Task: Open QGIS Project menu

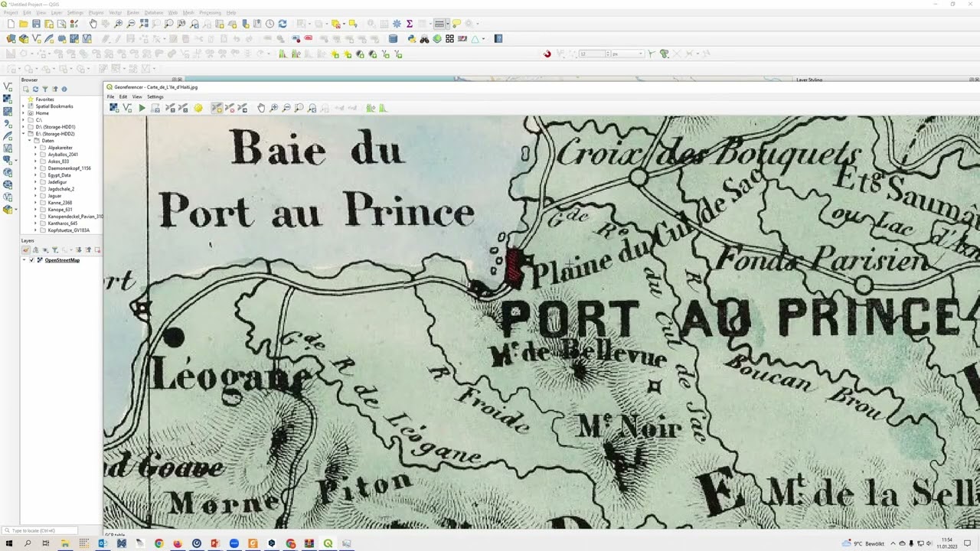Action: [x=10, y=13]
